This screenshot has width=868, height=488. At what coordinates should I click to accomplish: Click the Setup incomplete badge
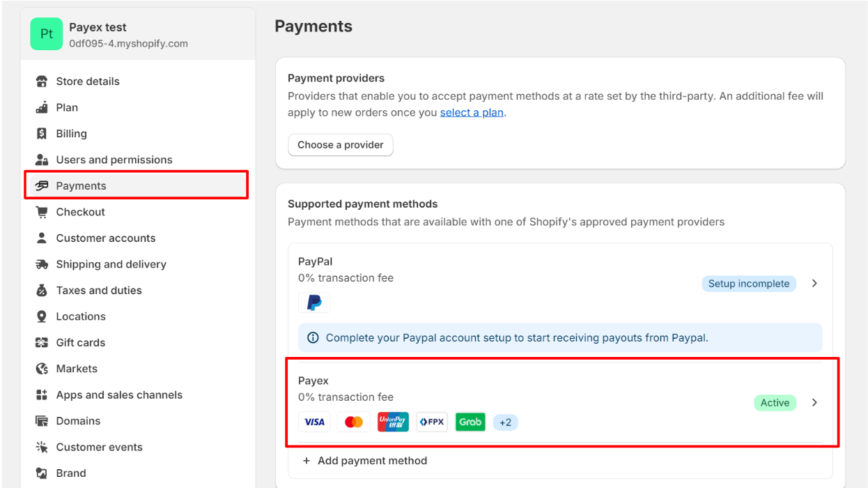coord(749,284)
